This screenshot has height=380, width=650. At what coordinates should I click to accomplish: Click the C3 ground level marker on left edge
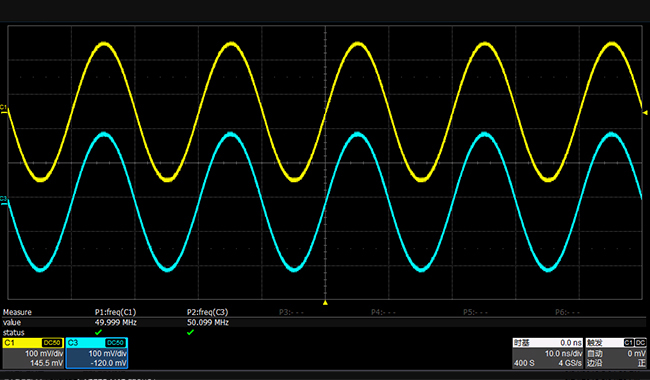point(4,201)
